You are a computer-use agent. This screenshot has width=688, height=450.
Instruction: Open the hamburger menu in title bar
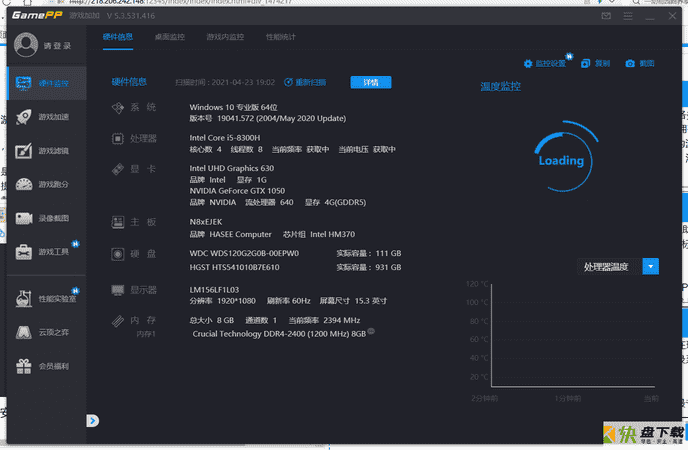[628, 16]
